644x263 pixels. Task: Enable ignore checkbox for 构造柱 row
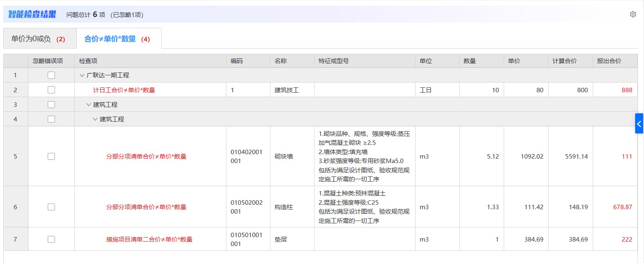pos(51,207)
